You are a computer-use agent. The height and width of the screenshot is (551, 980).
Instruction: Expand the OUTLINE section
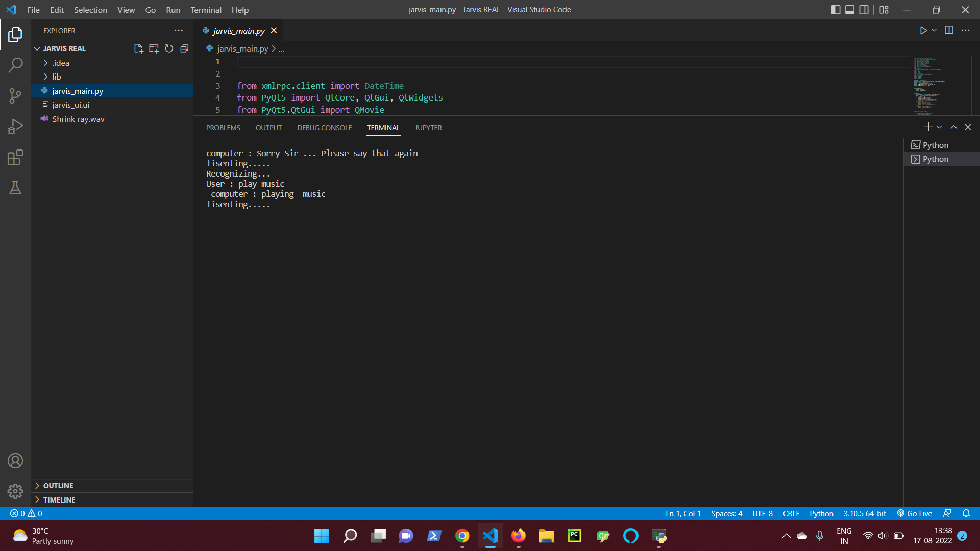(112, 486)
